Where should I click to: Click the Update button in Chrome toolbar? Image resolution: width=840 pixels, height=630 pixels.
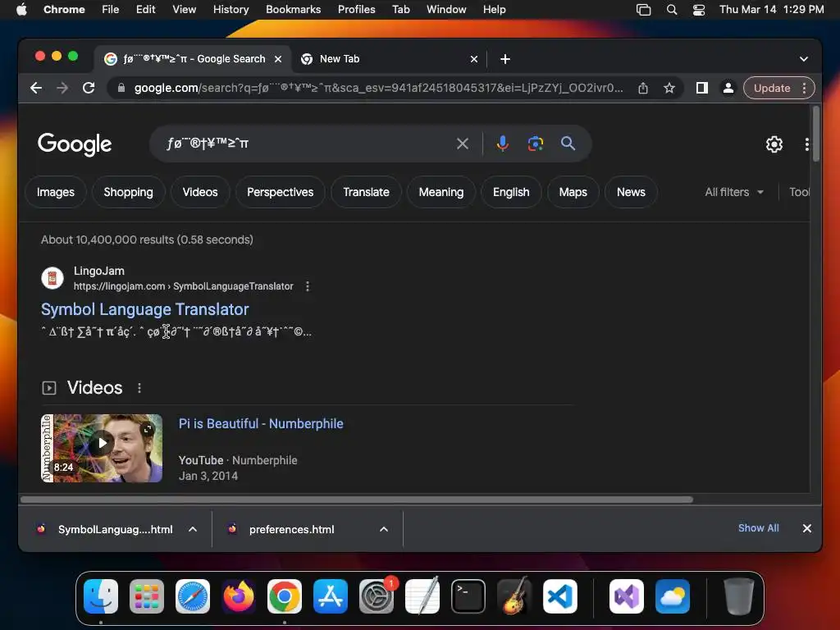point(772,88)
